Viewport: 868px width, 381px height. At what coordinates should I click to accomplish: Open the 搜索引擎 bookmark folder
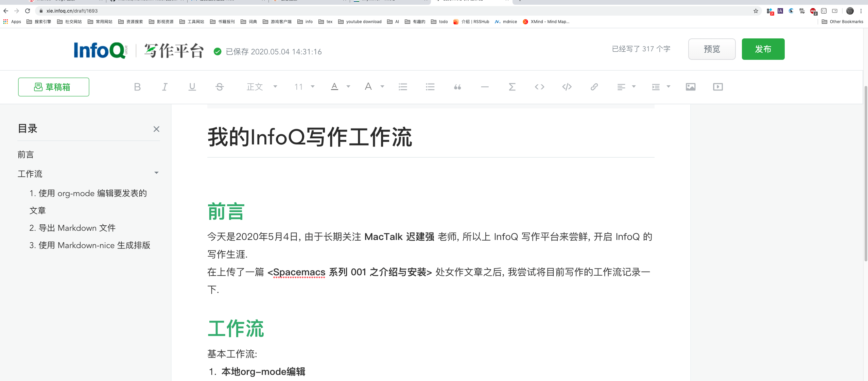pyautogui.click(x=39, y=22)
